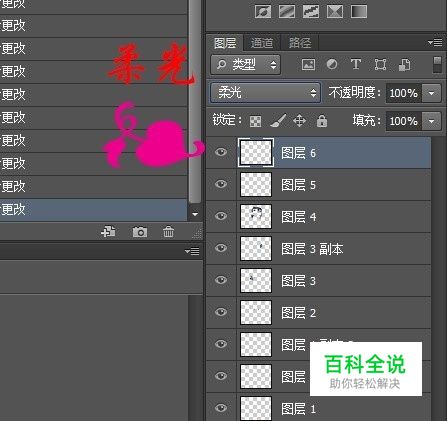
Task: Open lower-left panel flyout menu
Action: [192, 251]
